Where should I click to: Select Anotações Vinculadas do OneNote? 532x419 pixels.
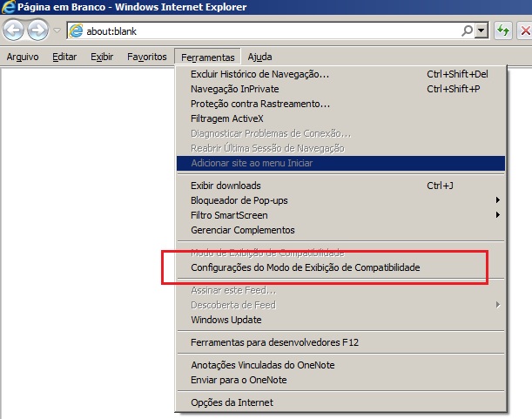(x=340, y=365)
